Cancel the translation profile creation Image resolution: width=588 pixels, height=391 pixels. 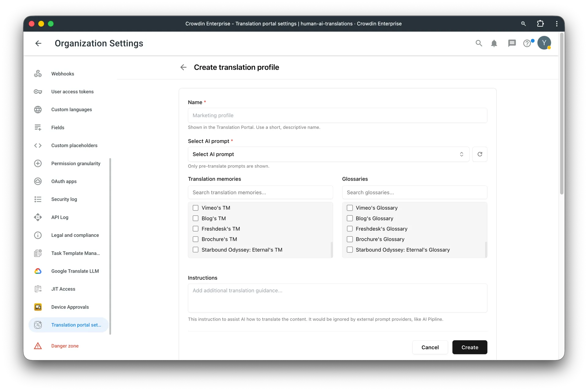(x=430, y=347)
